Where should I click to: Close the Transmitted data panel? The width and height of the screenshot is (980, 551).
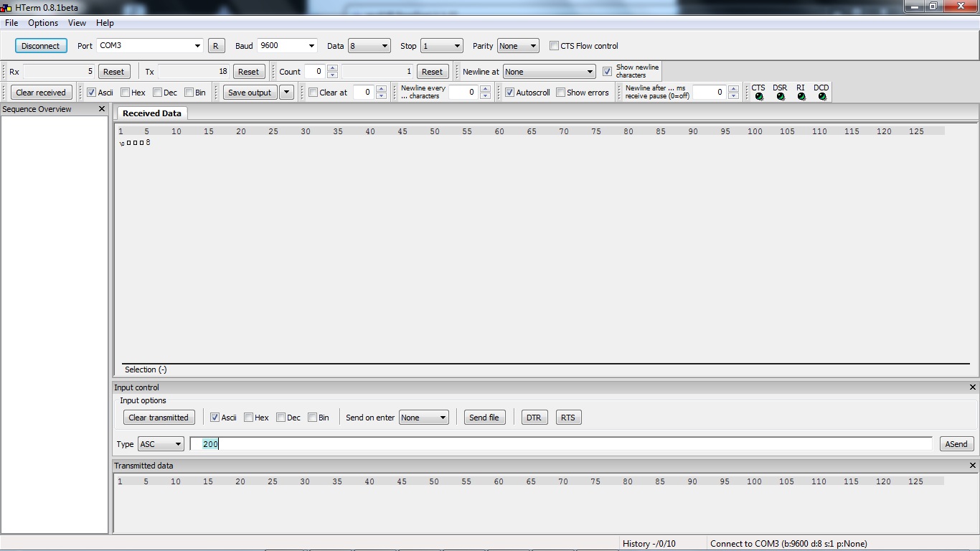[973, 466]
